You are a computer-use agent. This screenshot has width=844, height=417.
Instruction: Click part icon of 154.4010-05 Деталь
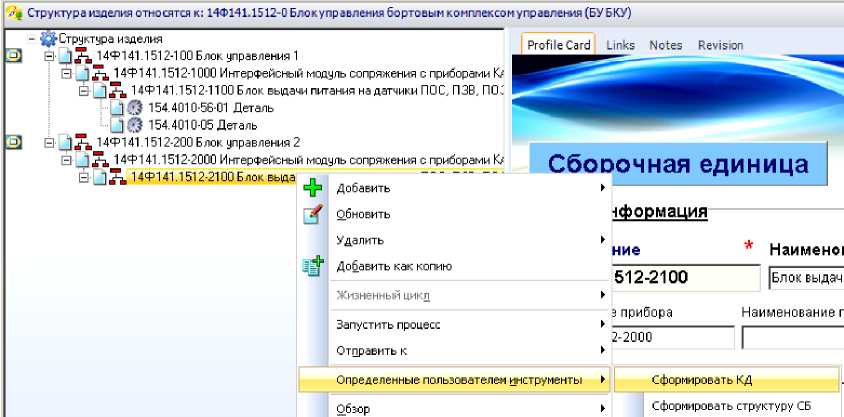tap(135, 125)
